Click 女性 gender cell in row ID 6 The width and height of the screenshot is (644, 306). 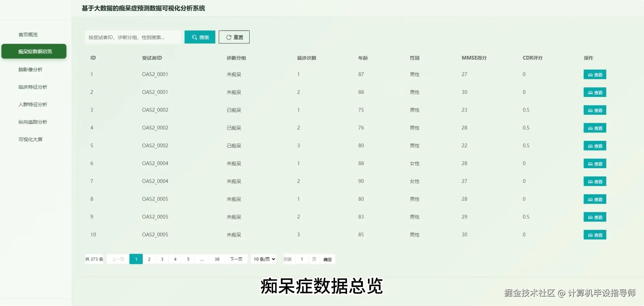tap(415, 164)
